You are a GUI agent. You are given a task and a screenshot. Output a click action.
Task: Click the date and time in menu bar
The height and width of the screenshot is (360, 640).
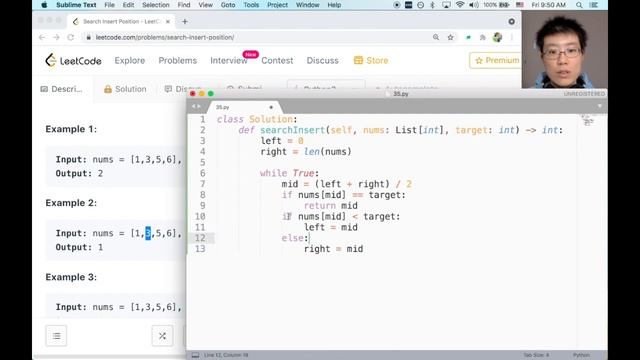click(549, 5)
